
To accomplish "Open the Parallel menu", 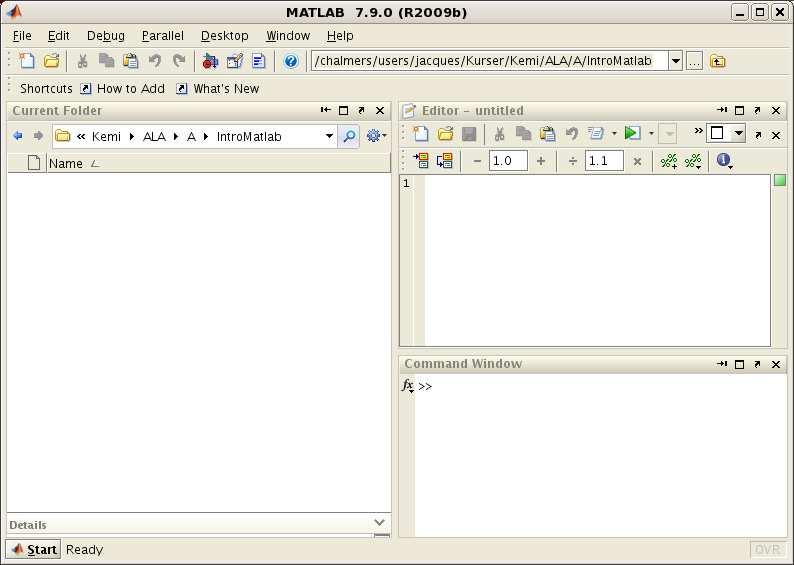I will click(x=163, y=36).
